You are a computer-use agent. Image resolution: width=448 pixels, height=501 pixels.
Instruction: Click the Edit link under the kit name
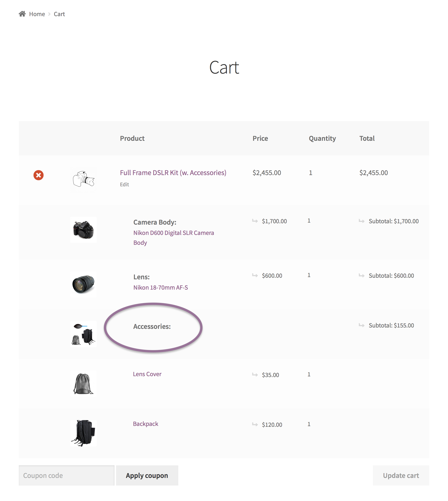coord(124,184)
